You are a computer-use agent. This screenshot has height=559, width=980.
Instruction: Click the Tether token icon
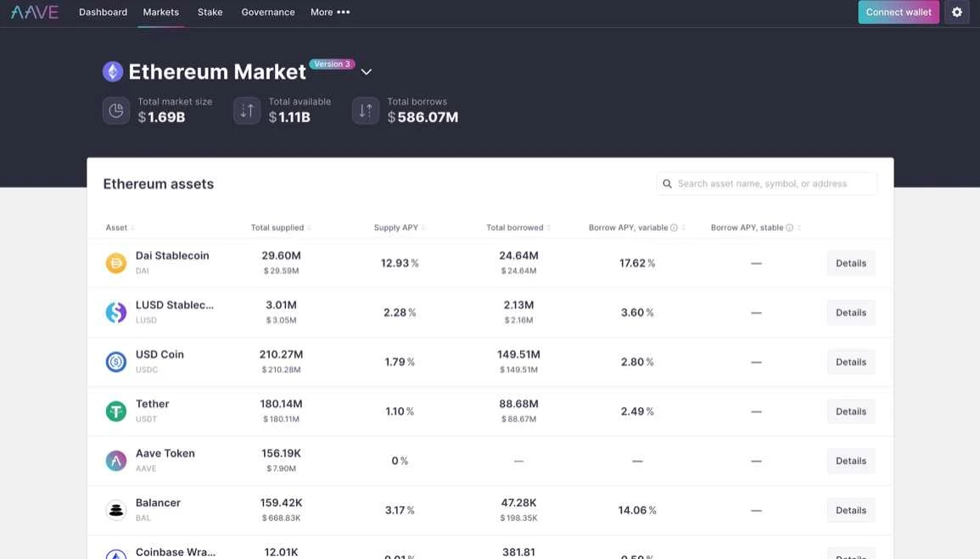coord(116,411)
